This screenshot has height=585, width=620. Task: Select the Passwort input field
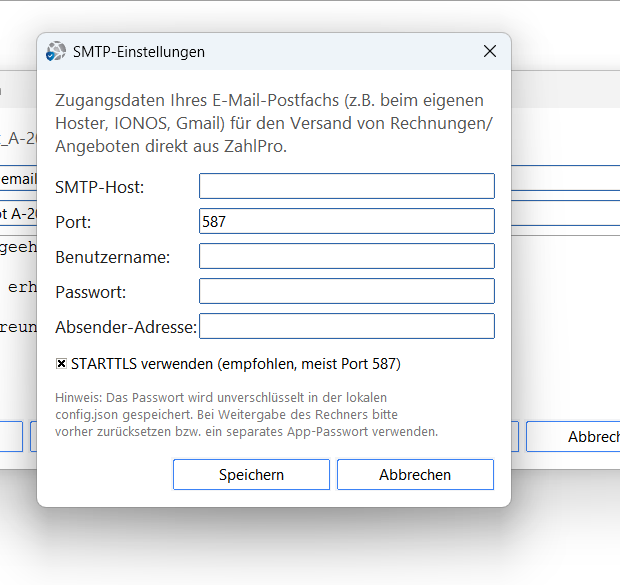pyautogui.click(x=347, y=291)
